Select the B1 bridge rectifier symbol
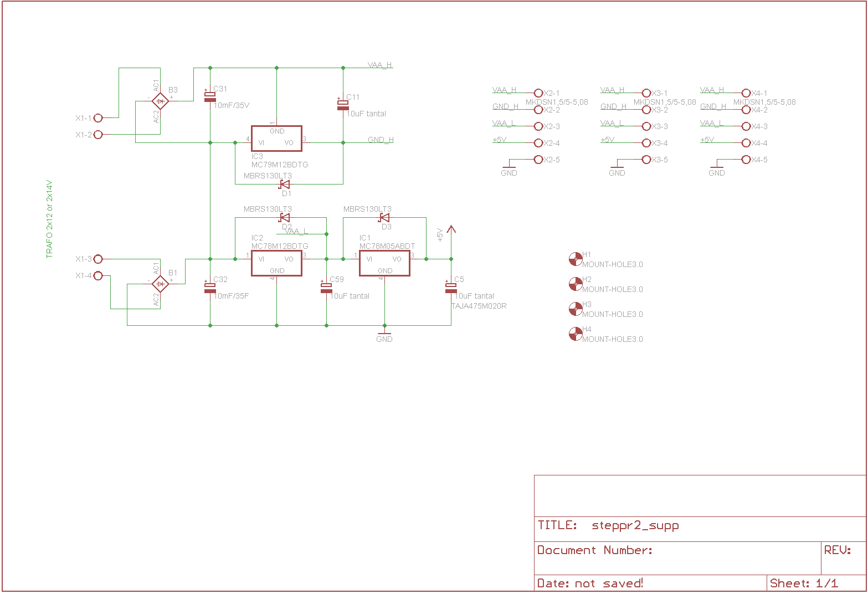Image resolution: width=868 pixels, height=594 pixels. point(160,284)
